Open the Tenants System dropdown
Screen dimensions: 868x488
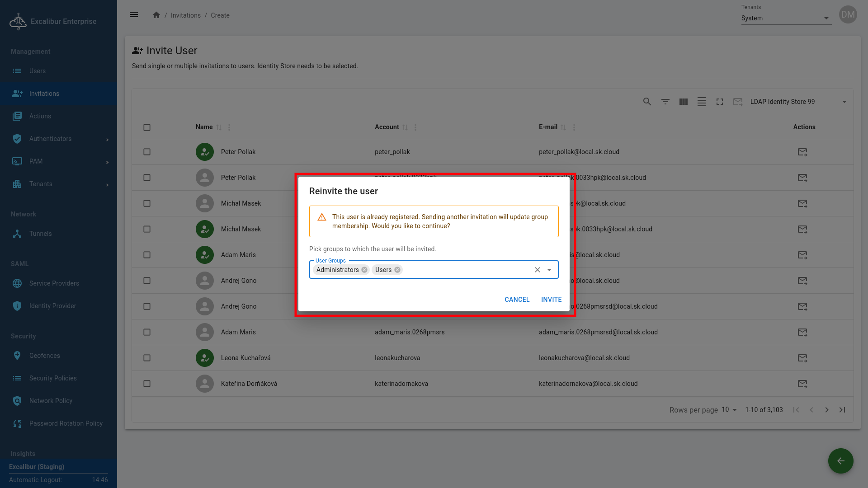[786, 18]
